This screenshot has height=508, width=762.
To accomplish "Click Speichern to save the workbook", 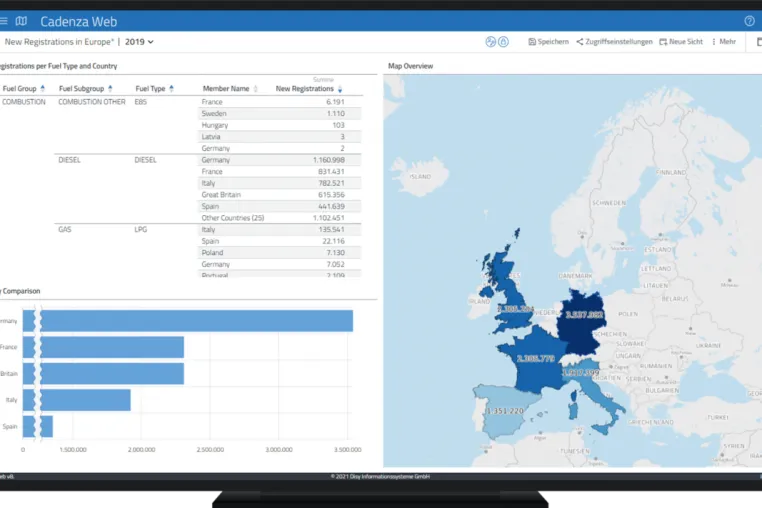I will 548,42.
